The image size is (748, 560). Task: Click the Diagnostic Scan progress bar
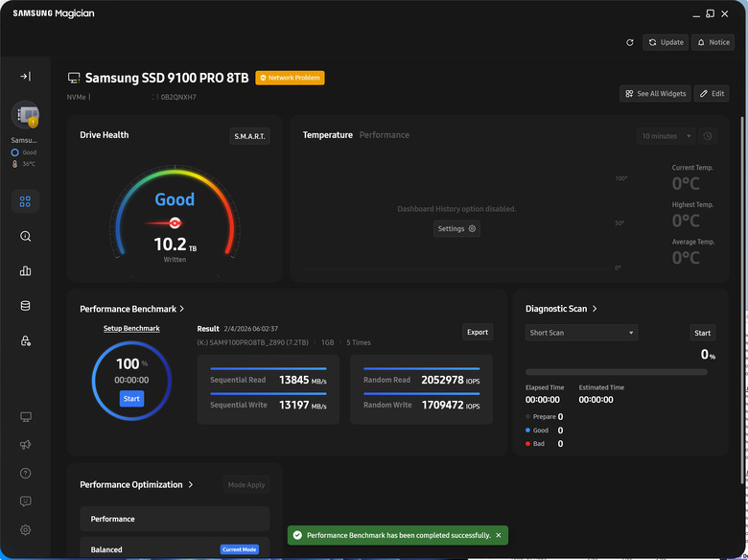617,372
